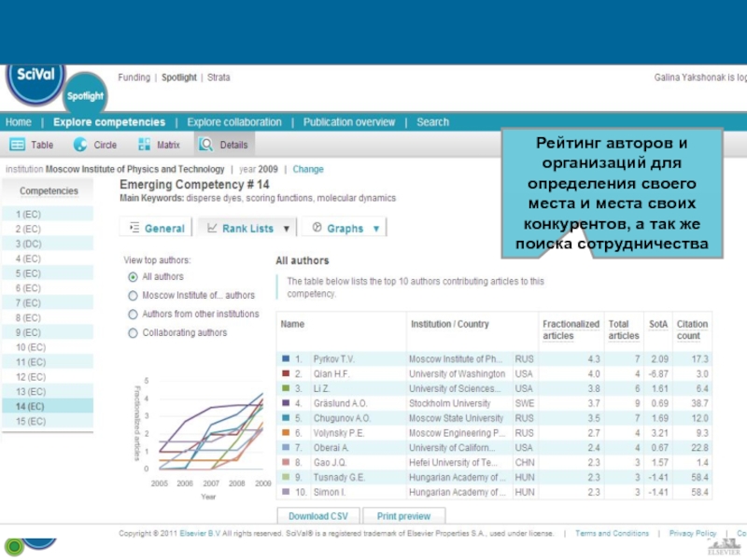
Task: Click Moscow State University institution cell
Action: tap(456, 418)
